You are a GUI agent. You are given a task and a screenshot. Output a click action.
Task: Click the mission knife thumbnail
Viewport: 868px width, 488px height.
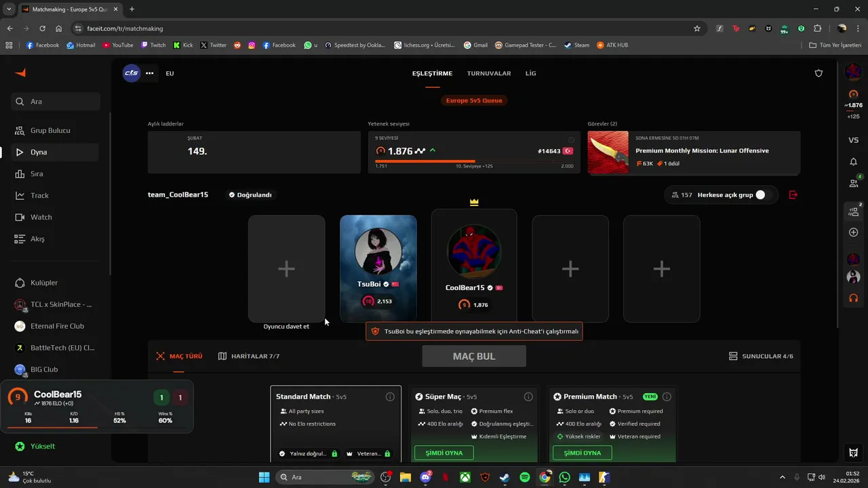click(608, 152)
